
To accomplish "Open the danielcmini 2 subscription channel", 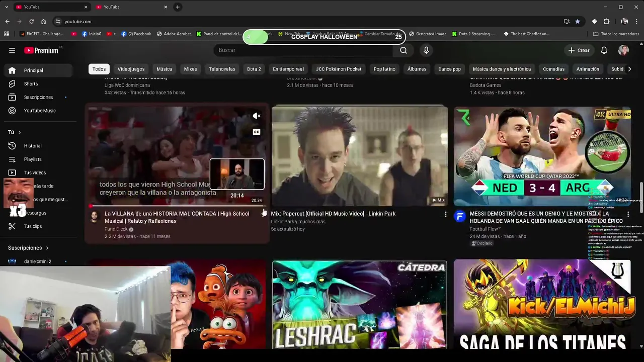I will [39, 261].
